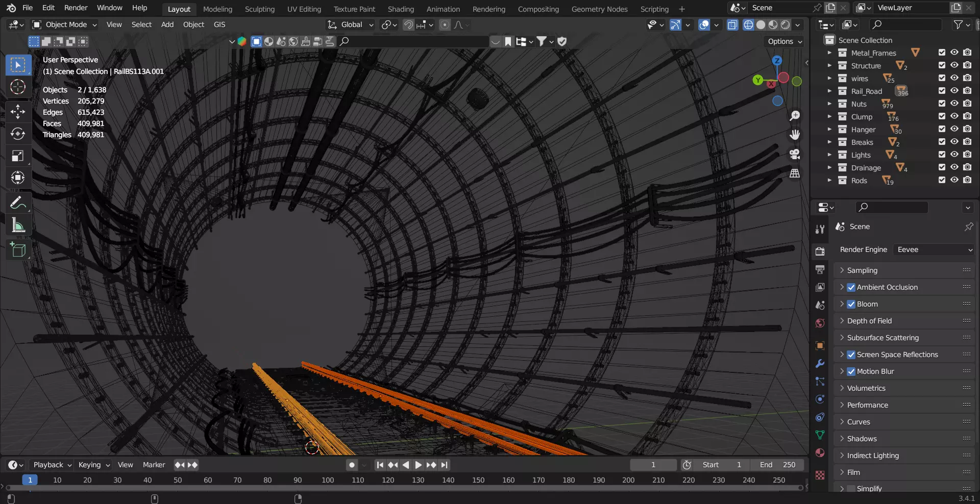Viewport: 980px width, 504px height.
Task: Open the Modifier properties wrench tab
Action: [820, 364]
